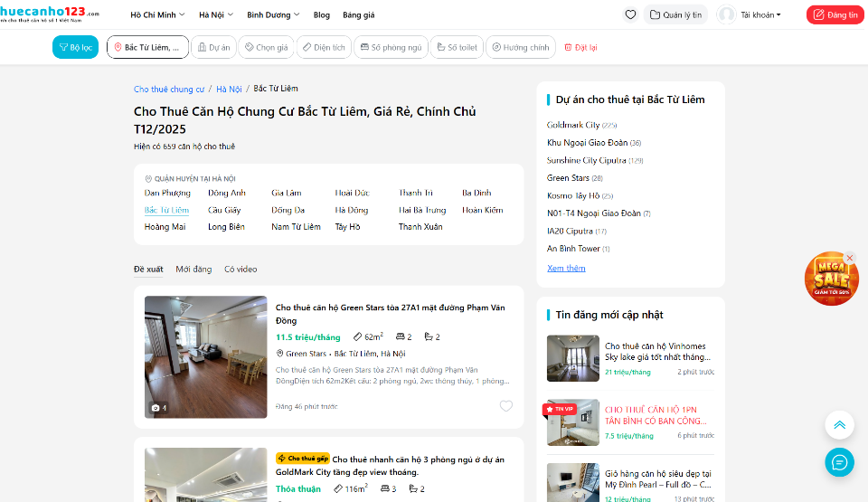Click the user avatar icon
This screenshot has height=502, width=868.
click(726, 14)
